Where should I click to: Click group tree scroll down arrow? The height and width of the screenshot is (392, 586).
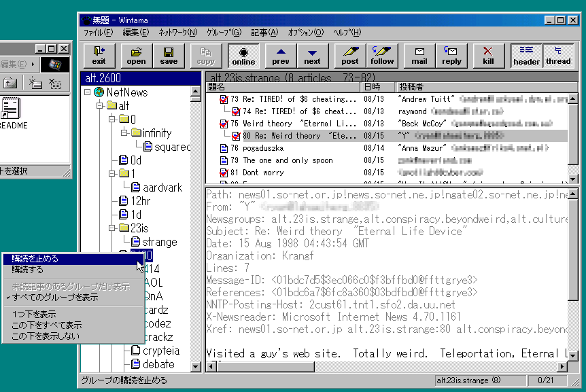click(x=196, y=367)
